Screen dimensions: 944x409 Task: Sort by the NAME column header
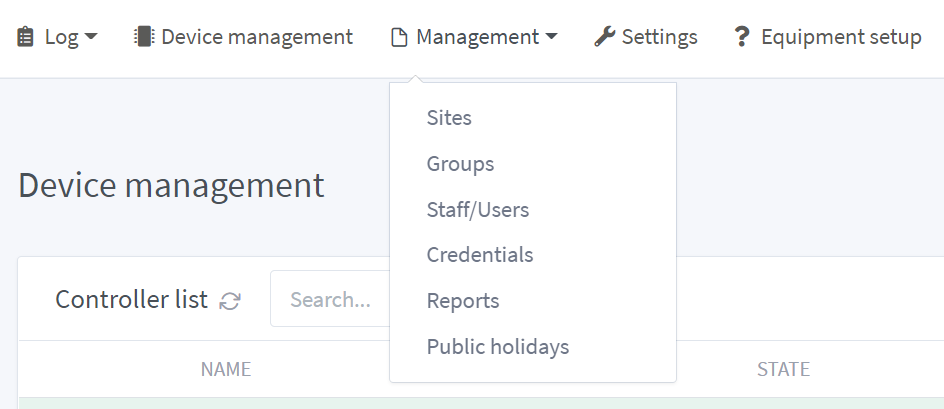tap(225, 370)
